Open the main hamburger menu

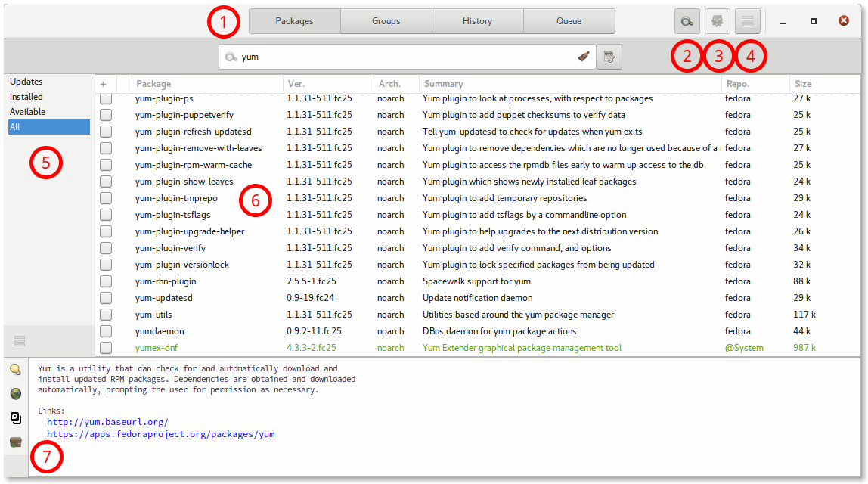(x=748, y=21)
